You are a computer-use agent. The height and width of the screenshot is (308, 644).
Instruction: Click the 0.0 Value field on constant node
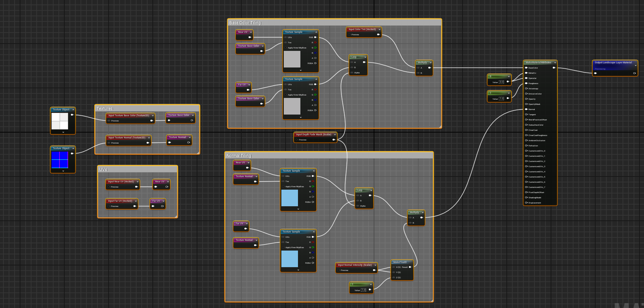pyautogui.click(x=501, y=82)
